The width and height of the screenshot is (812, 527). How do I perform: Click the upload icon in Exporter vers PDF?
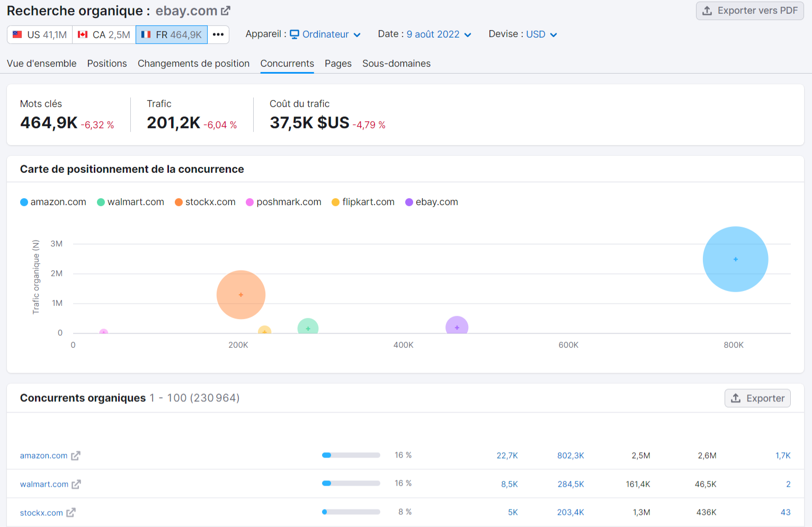(x=707, y=11)
